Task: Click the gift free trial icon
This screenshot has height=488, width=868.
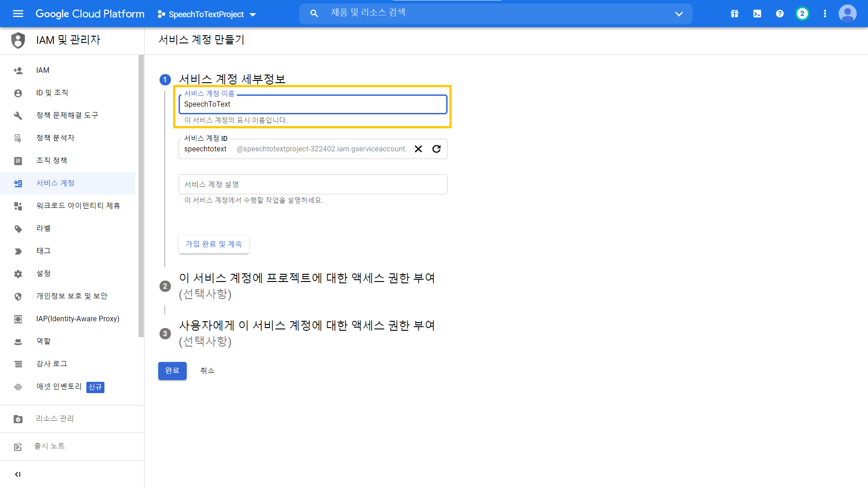Action: click(x=734, y=14)
